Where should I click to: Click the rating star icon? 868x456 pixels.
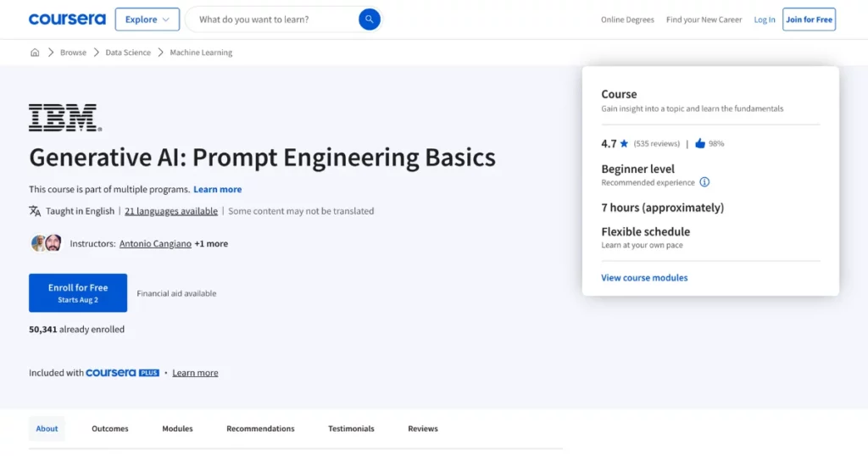(624, 143)
